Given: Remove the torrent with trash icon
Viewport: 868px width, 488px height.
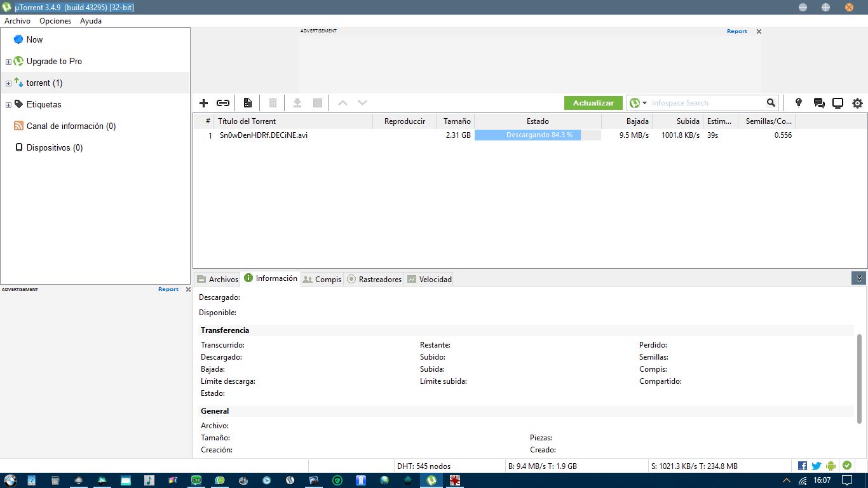Looking at the screenshot, I should tap(273, 103).
